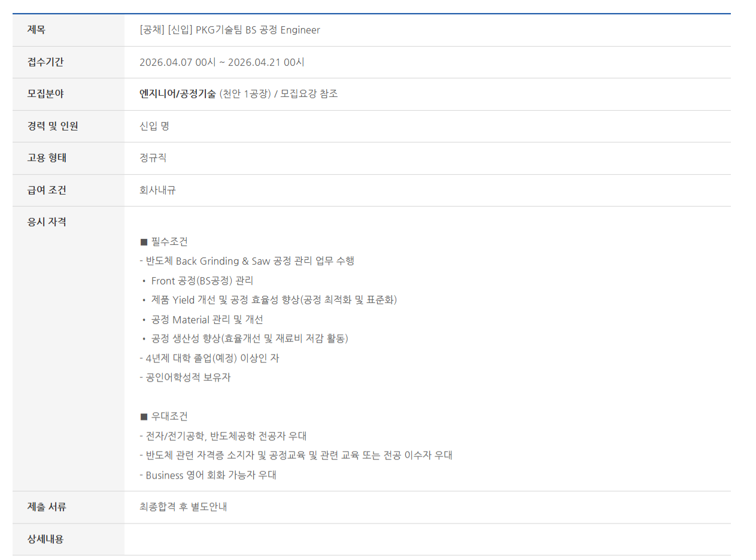The image size is (756, 560).
Task: Click the Back Grinding & Saw 공정 line
Action: coord(247,261)
